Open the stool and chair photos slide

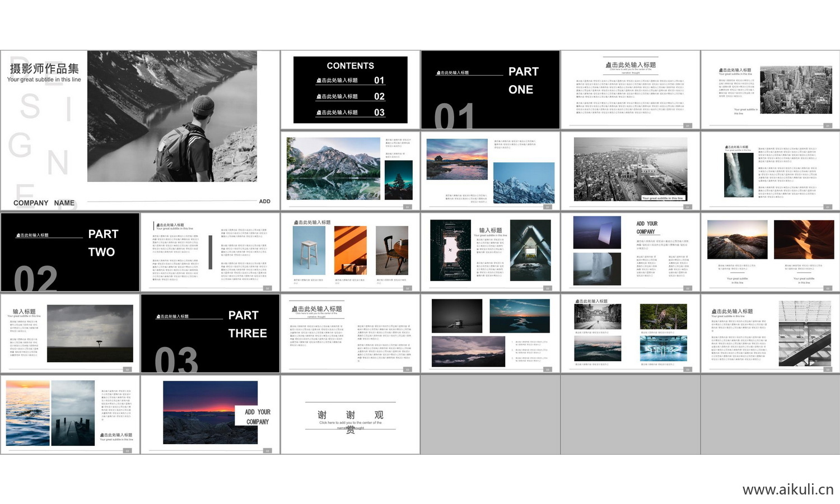pyautogui.click(x=350, y=252)
